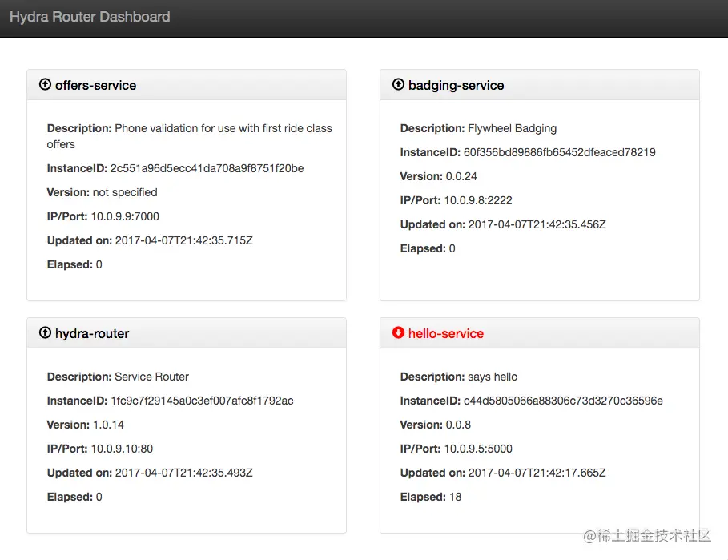The height and width of the screenshot is (560, 728).
Task: Click the up-arrow status icon beside hydra-router
Action: (x=45, y=332)
